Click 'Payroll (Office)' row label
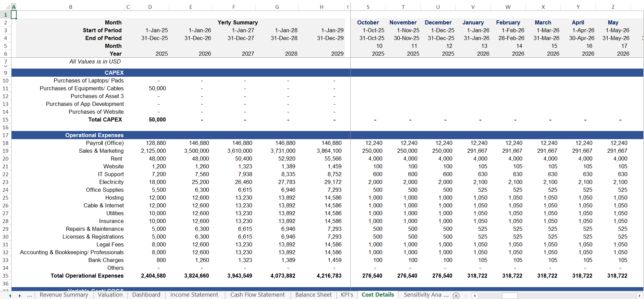 [105, 143]
